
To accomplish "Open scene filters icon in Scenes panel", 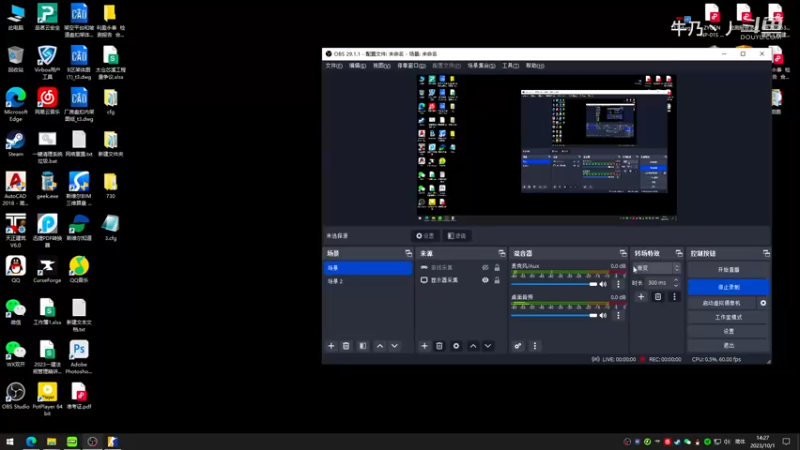I will pyautogui.click(x=363, y=346).
